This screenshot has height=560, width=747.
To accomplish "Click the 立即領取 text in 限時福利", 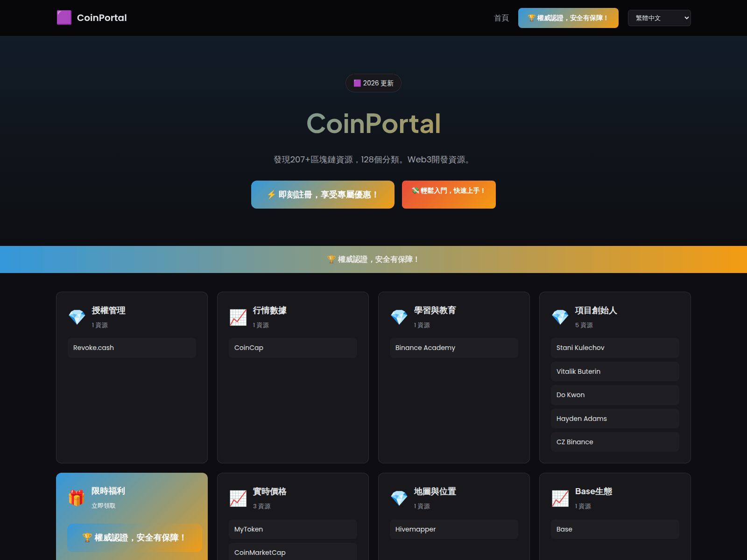I will [x=104, y=506].
